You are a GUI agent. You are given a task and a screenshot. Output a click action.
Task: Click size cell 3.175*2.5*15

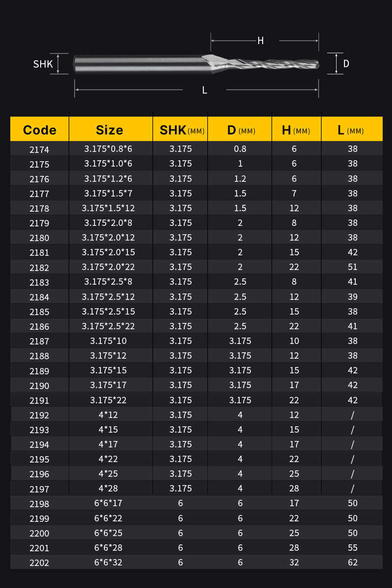pyautogui.click(x=108, y=311)
